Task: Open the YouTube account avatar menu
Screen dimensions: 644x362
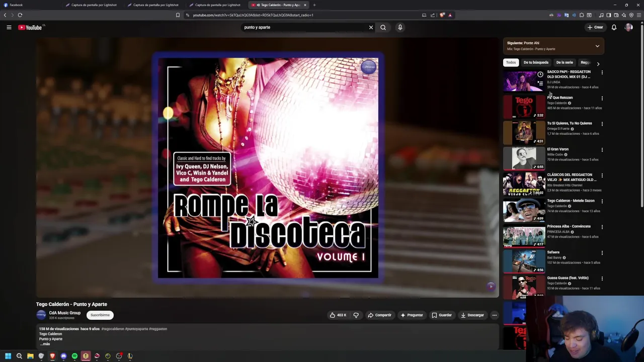Action: (628, 27)
